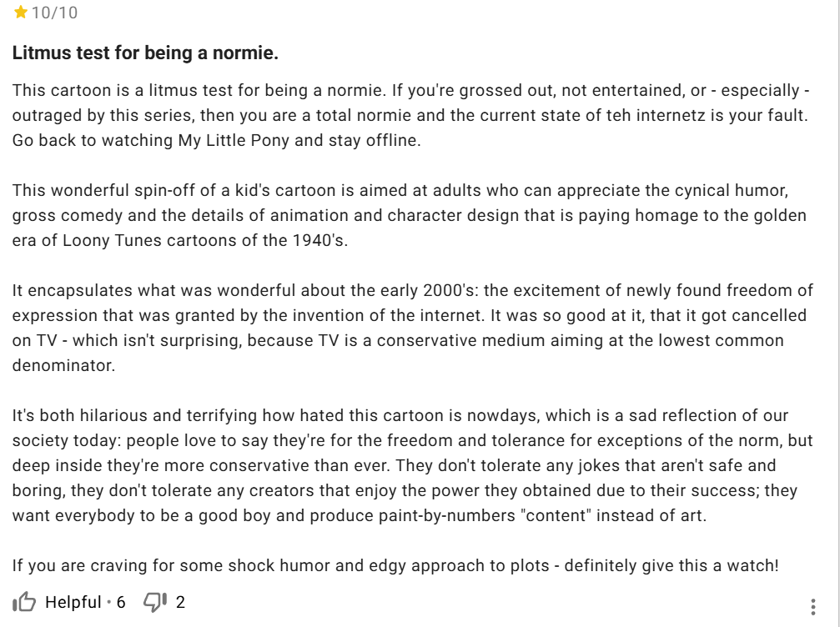Click the unhelpful vote count 2
Image resolution: width=840 pixels, height=627 pixels.
pos(180,602)
